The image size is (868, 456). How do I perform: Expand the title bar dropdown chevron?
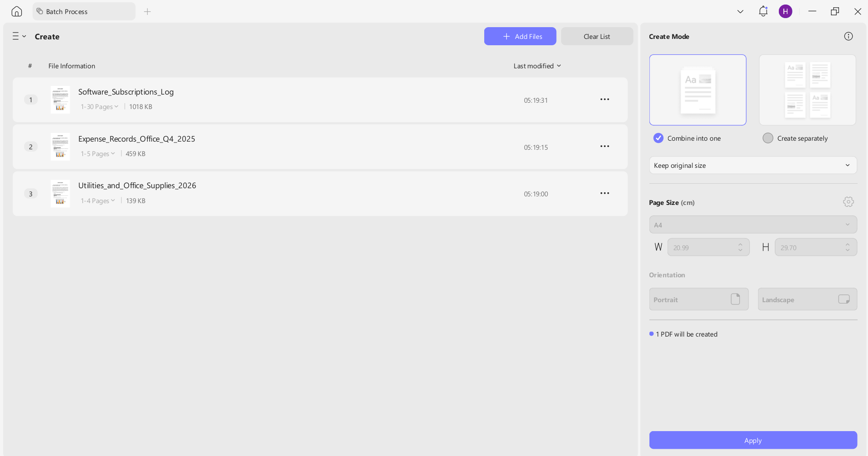click(740, 11)
